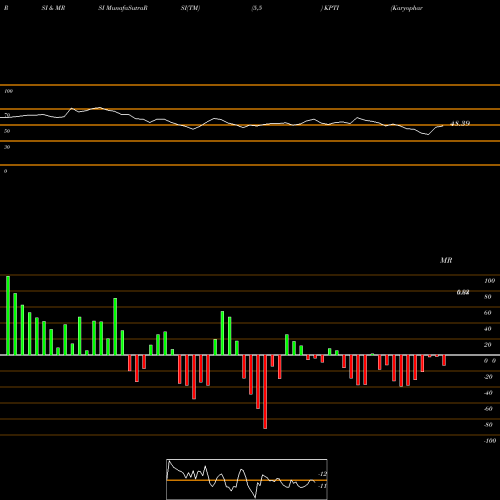
Task: Click the longest red bar reaching below -80
Action: (265, 392)
